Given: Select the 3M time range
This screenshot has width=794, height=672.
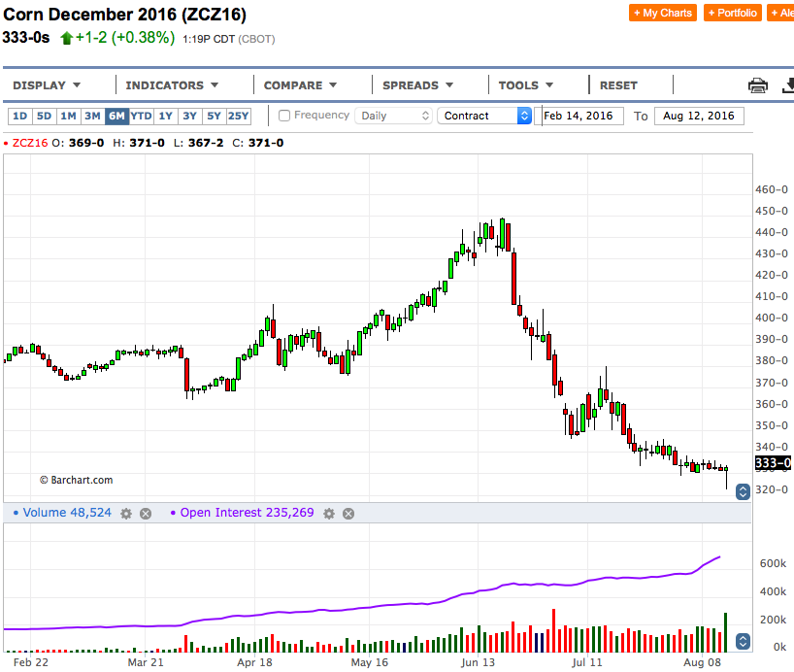Looking at the screenshot, I should click(92, 117).
